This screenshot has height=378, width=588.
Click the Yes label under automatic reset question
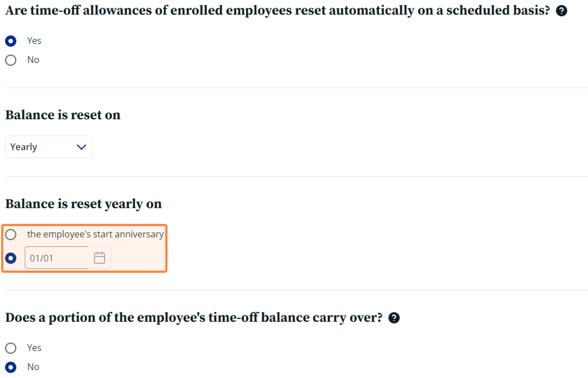tap(34, 41)
